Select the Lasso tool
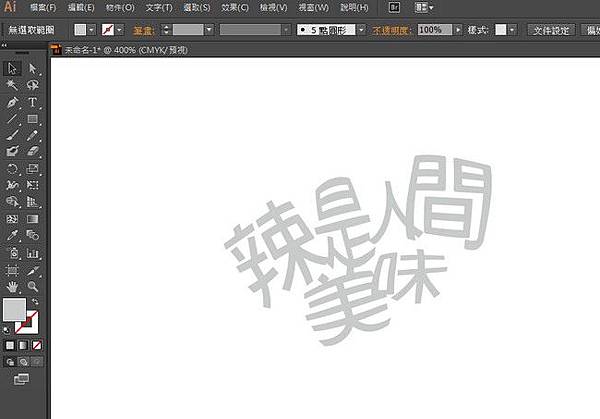Screen dimensions: 600x419 click(33, 85)
